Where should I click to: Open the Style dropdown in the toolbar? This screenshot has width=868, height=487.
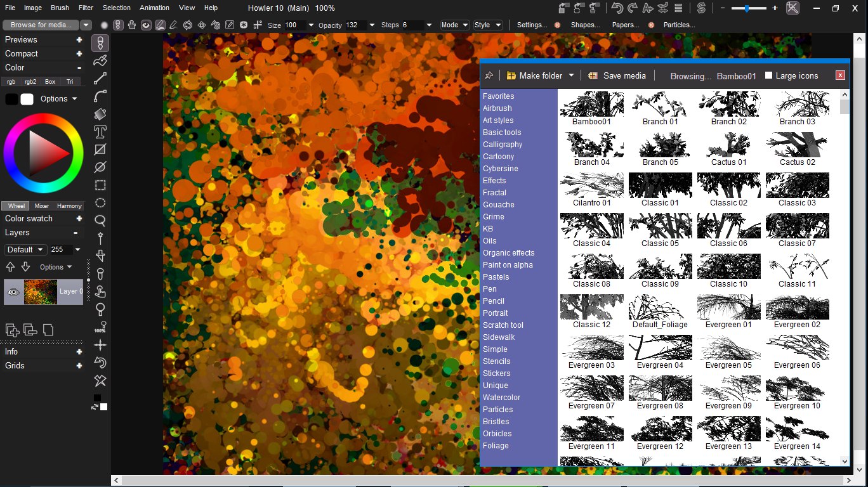coord(487,25)
